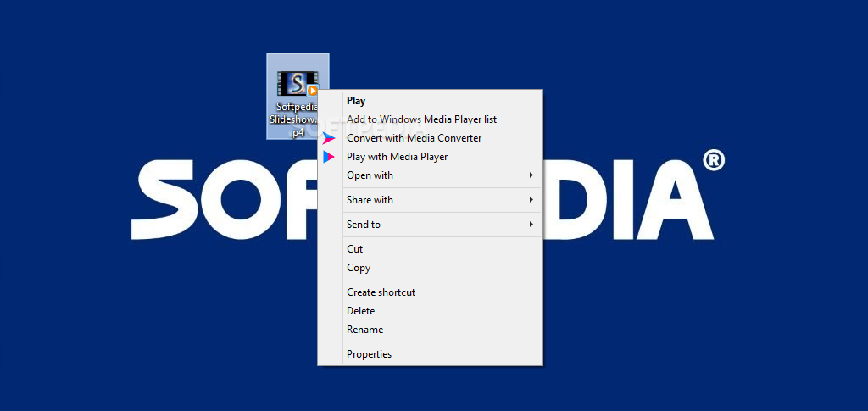Open Properties from the context menu
868x411 pixels.
[x=430, y=354]
